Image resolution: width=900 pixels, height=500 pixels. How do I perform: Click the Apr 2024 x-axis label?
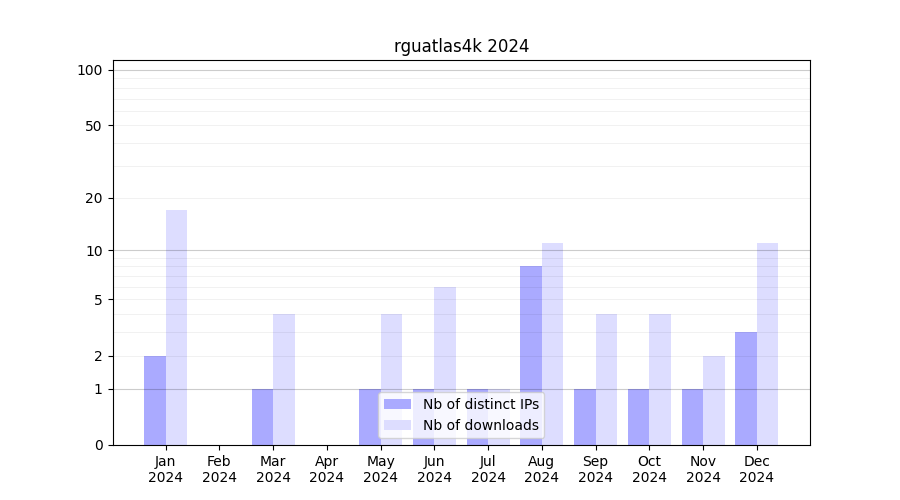click(327, 469)
